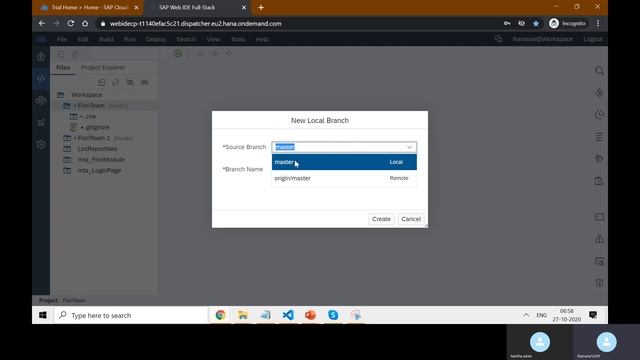Click Create in New Local Branch dialog
Screen dimensions: 640x360
click(x=381, y=219)
